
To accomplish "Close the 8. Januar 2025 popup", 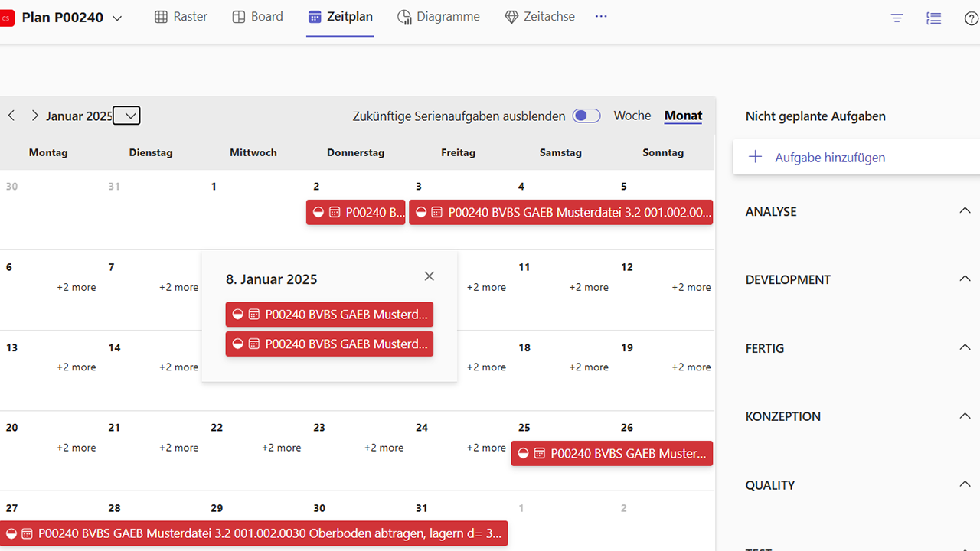I will (429, 276).
